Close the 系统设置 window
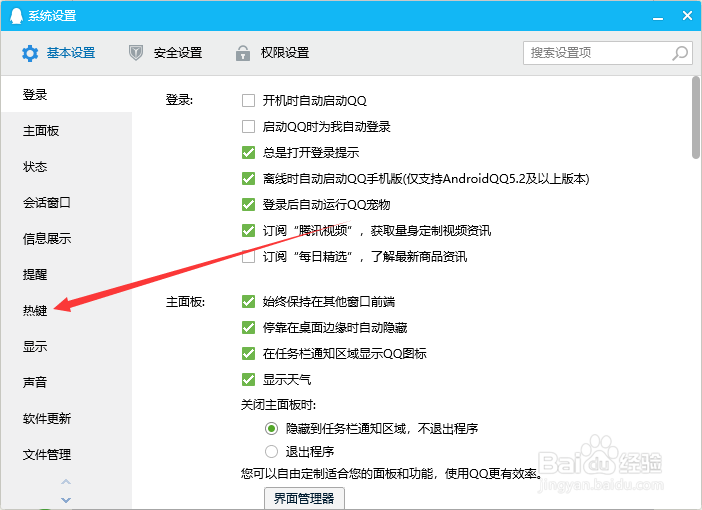The width and height of the screenshot is (702, 510). (687, 16)
